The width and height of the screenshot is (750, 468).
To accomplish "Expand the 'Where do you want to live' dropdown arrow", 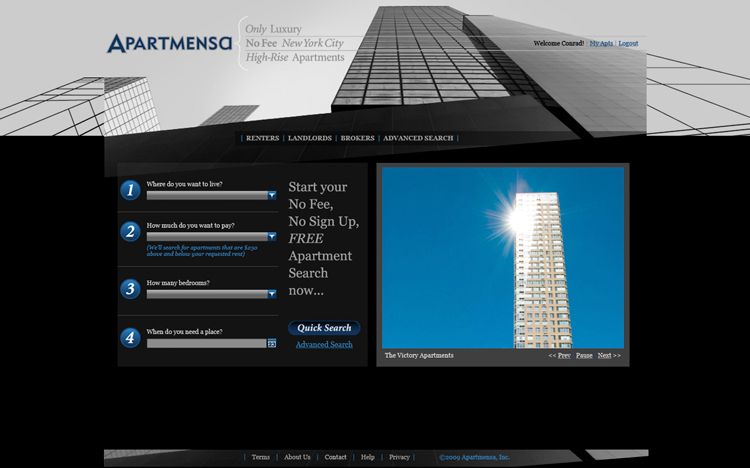I will pyautogui.click(x=272, y=195).
